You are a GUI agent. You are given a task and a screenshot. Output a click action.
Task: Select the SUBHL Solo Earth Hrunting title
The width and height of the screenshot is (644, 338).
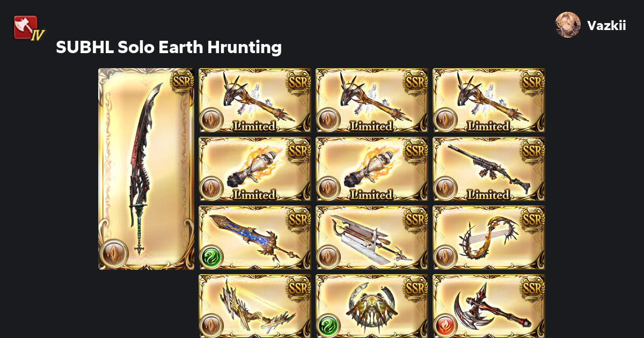[169, 47]
